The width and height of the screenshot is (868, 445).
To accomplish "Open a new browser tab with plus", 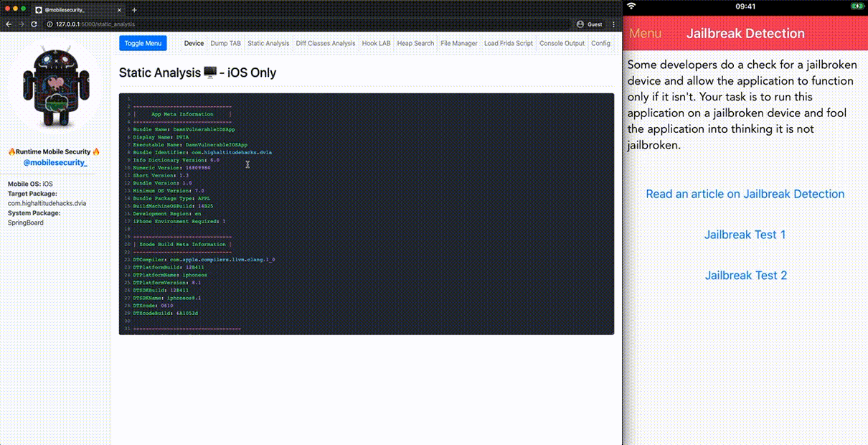I will (134, 9).
